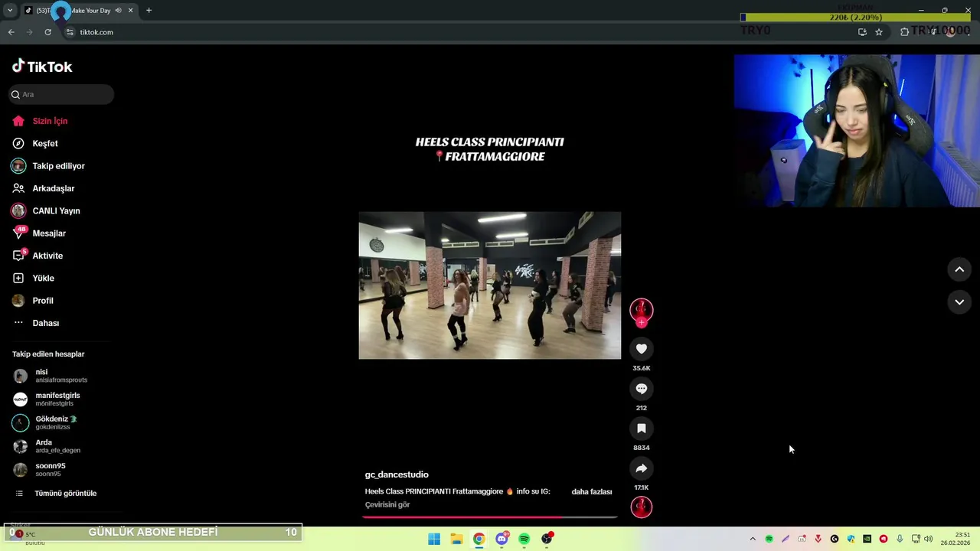Open the Windows Start menu
Viewport: 980px width, 551px height.
(434, 539)
